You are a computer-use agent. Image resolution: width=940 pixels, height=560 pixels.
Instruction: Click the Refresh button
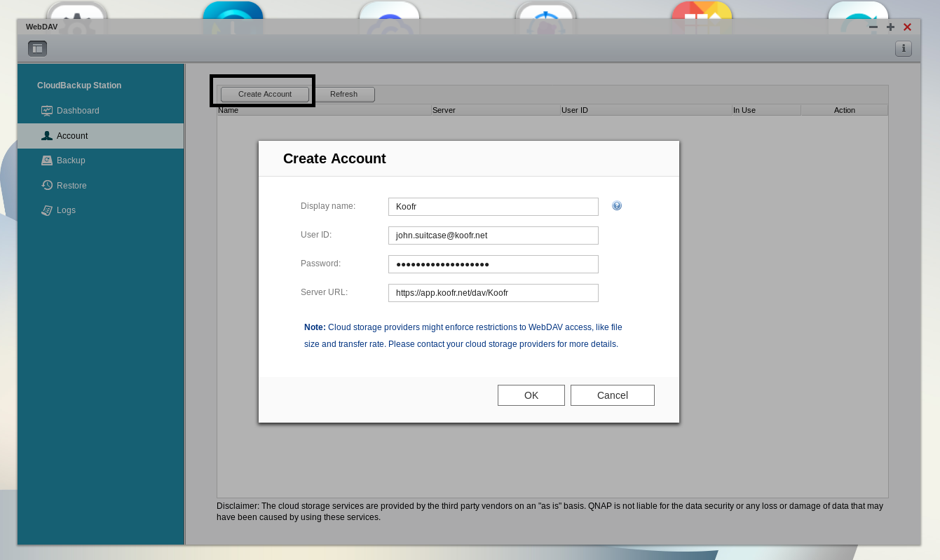click(x=343, y=94)
